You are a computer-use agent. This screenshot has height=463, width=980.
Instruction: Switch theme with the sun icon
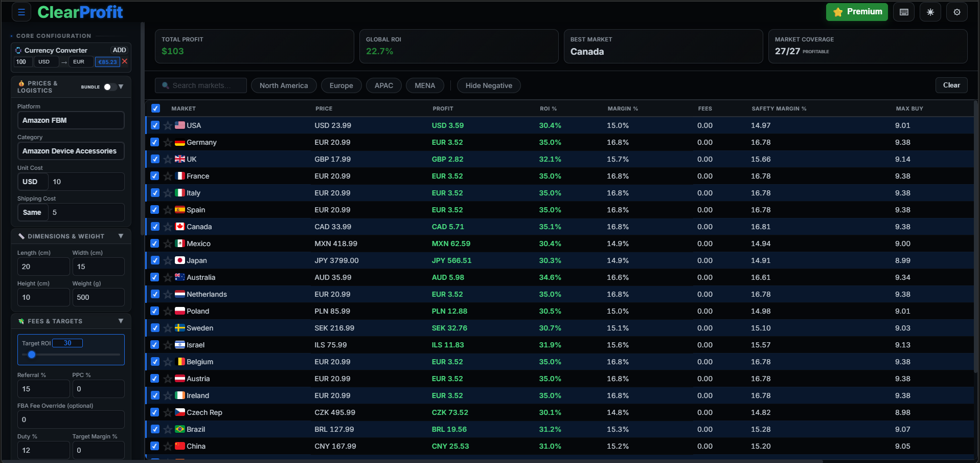pyautogui.click(x=930, y=11)
